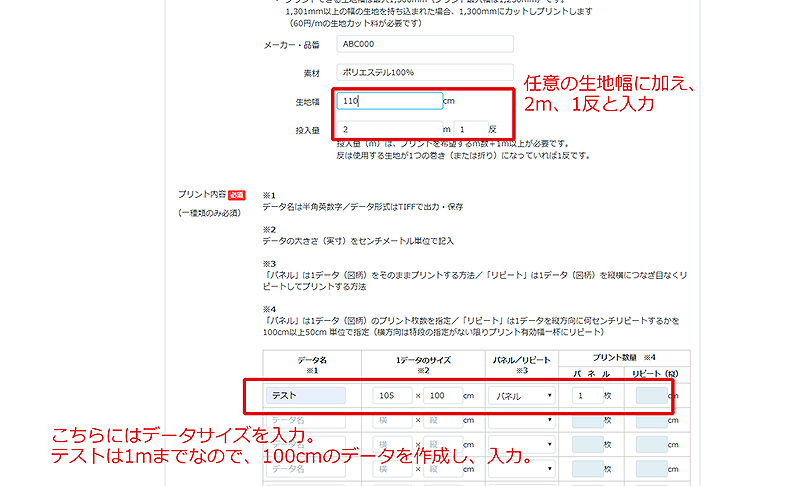800x486 pixels.
Task: Click the second row 縦 size field
Action: [x=441, y=421]
